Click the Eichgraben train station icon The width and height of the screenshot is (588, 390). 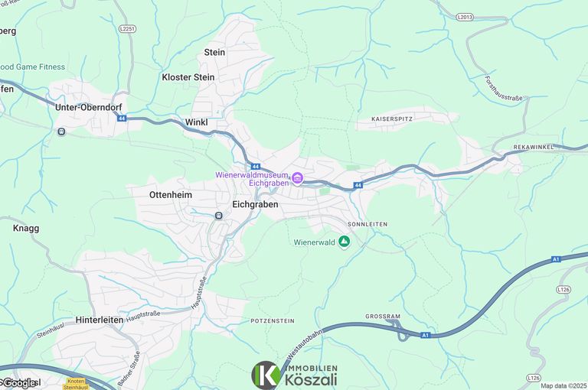(x=219, y=216)
